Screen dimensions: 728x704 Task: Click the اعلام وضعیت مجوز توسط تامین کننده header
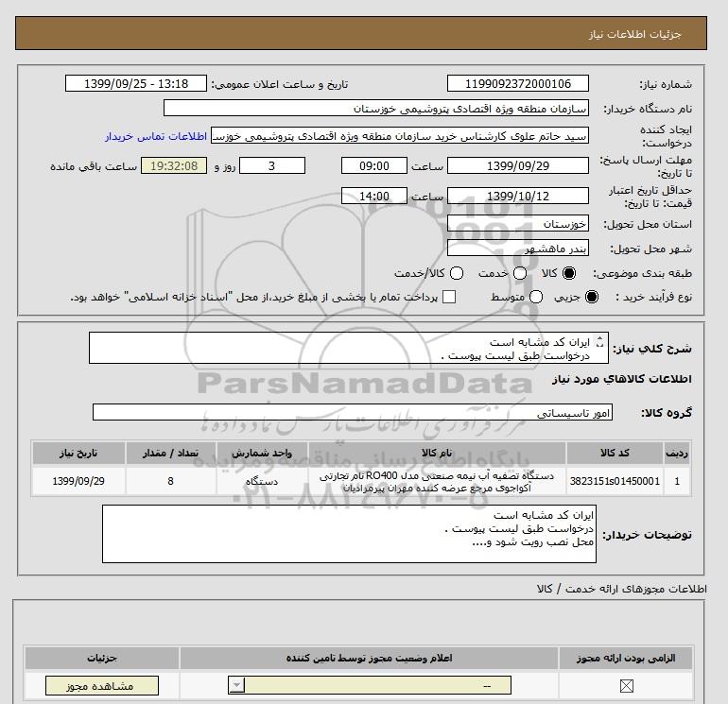(x=369, y=658)
